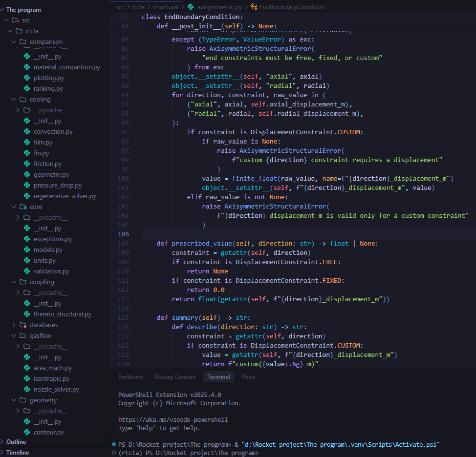476x457 pixels.
Task: Collapse the coupling folder
Action: pyautogui.click(x=14, y=282)
